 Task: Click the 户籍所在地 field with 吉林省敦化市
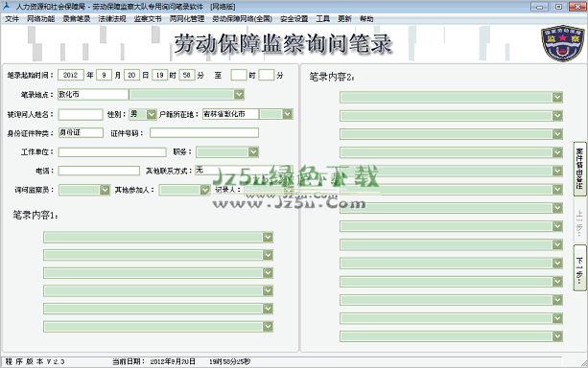pyautogui.click(x=230, y=114)
